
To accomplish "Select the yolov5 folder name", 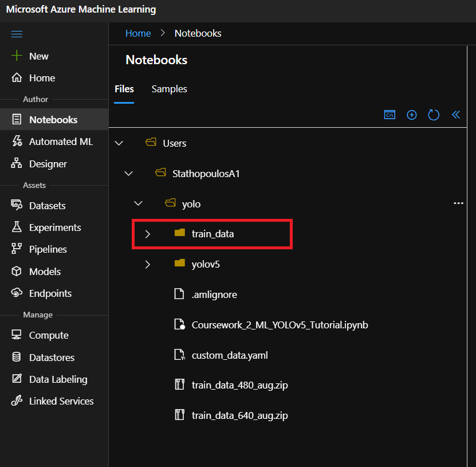I will tap(206, 265).
